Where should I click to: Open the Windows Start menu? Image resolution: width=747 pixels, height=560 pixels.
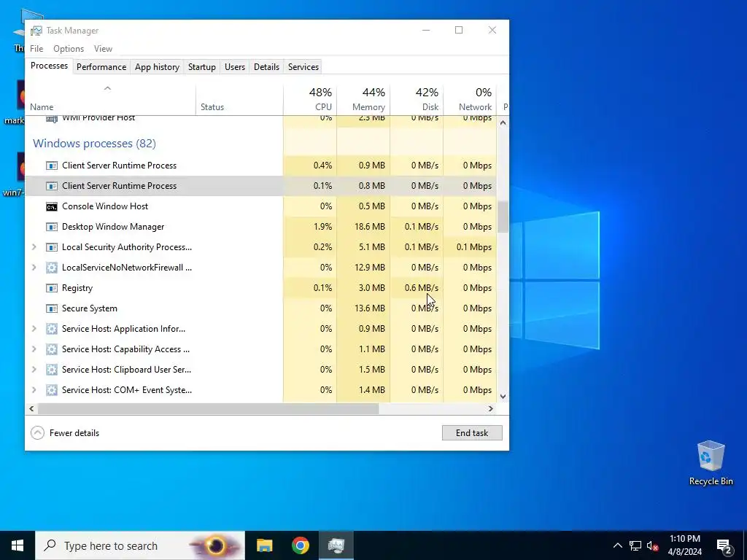[x=18, y=545]
